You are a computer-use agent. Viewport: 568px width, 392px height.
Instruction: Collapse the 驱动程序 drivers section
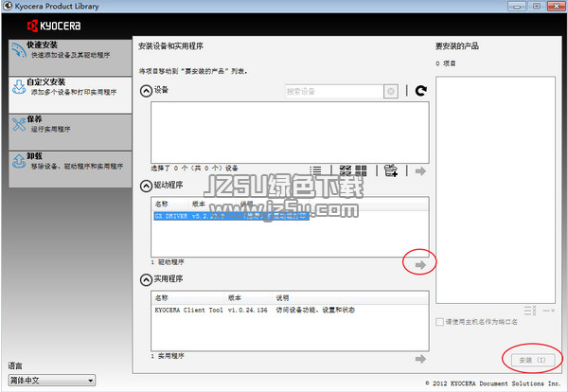click(x=146, y=186)
